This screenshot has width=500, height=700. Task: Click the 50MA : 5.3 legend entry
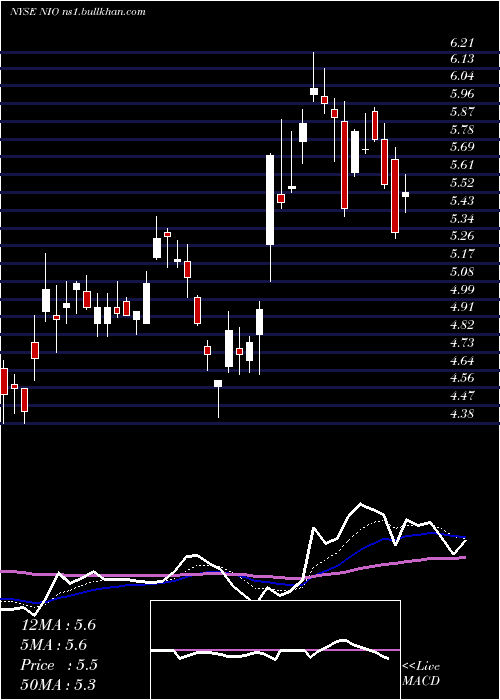pos(58,685)
